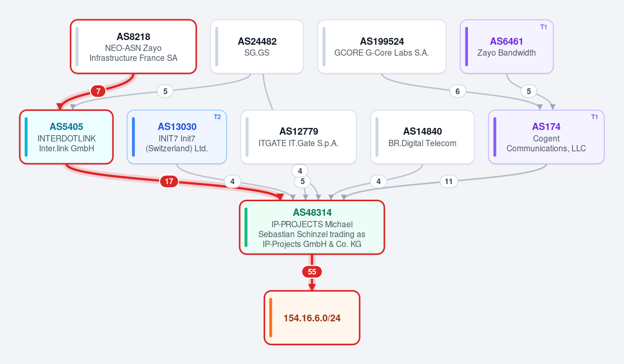The height and width of the screenshot is (364, 624).
Task: Click the red edge badge labeled 55
Action: (312, 271)
